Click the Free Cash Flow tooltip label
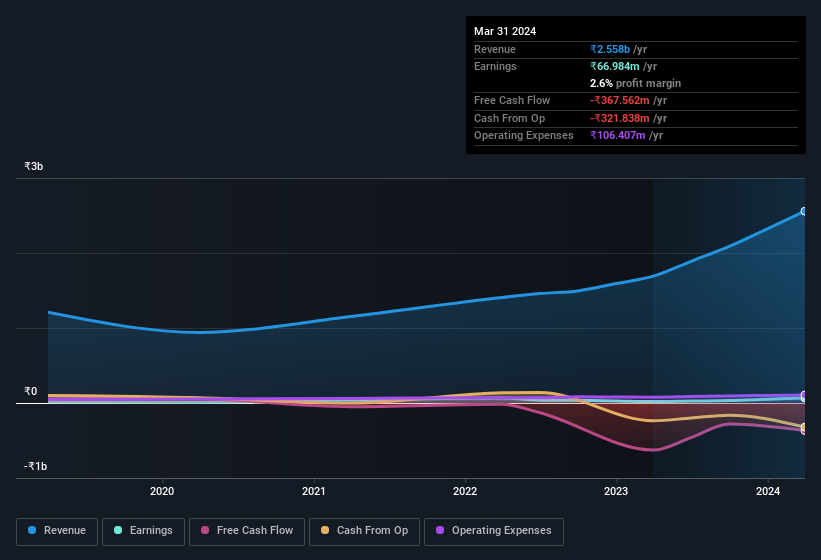Viewport: 821px width, 560px height. tap(512, 100)
